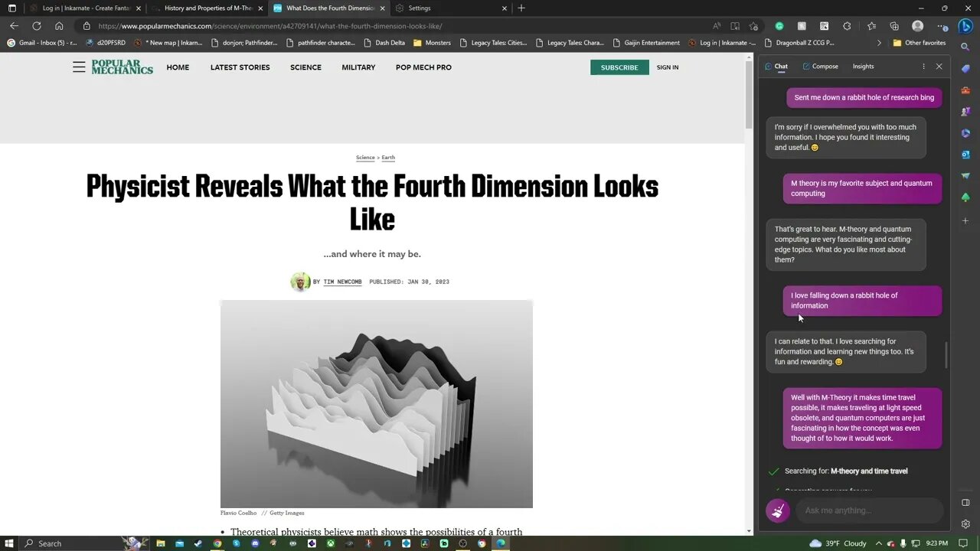Open the Monsters bookmark folder
This screenshot has height=551, width=980.
(x=433, y=43)
